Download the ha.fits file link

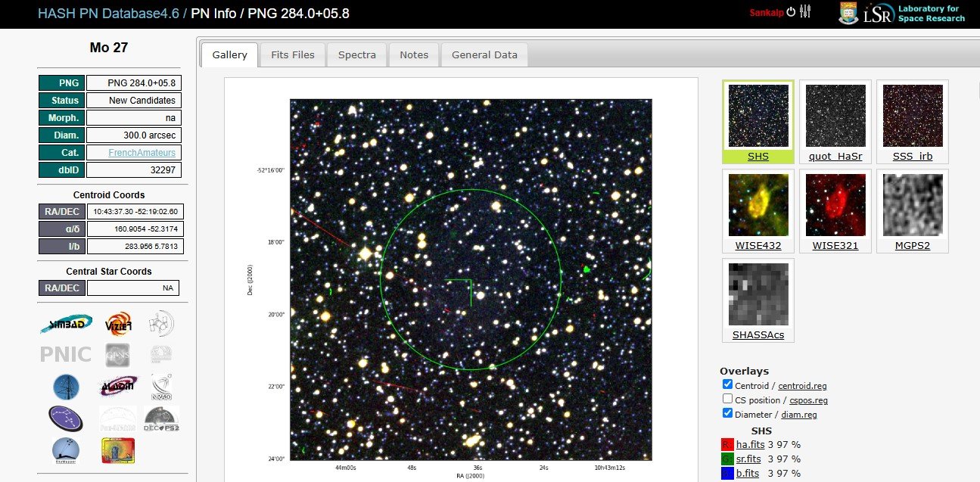pyautogui.click(x=750, y=445)
